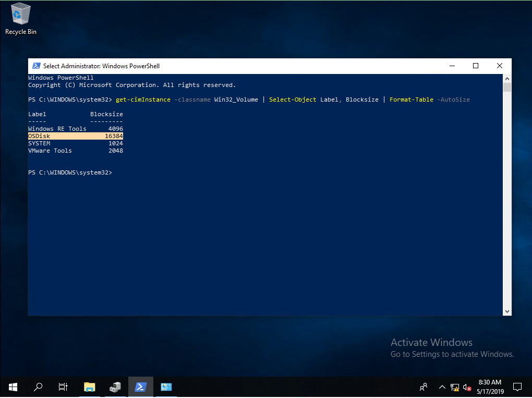This screenshot has height=398, width=532.
Task: Open the Recycle Bin desktop icon
Action: (x=21, y=19)
